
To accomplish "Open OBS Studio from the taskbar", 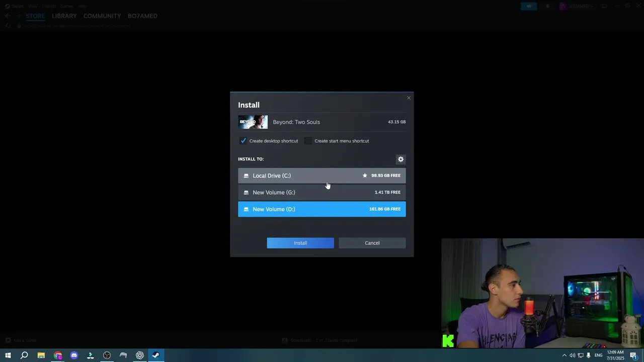I will coord(107,355).
